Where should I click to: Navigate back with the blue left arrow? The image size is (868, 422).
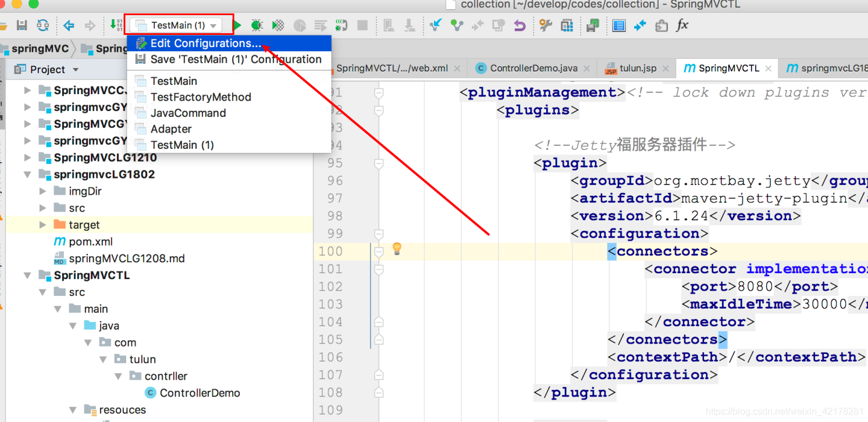69,26
